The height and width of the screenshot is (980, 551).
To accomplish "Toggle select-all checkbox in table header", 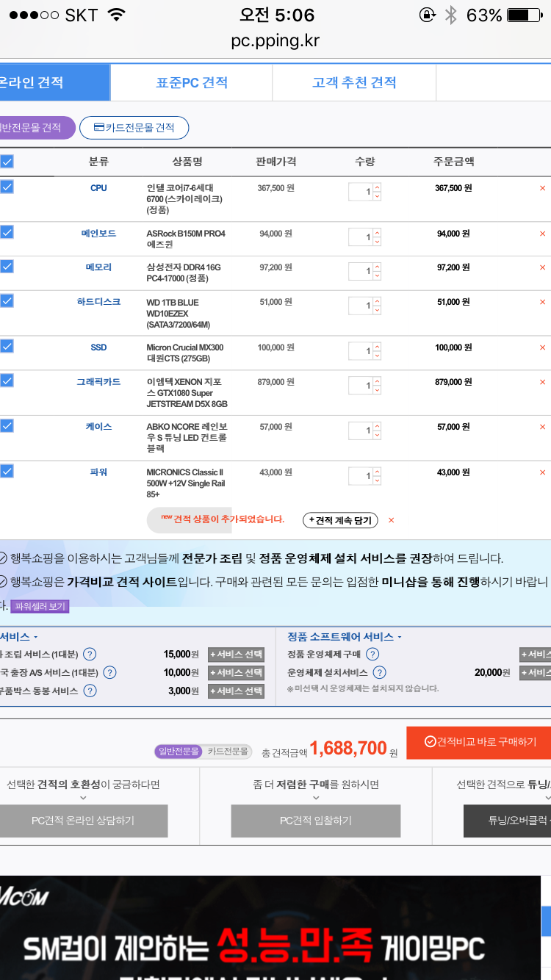I will (7, 162).
